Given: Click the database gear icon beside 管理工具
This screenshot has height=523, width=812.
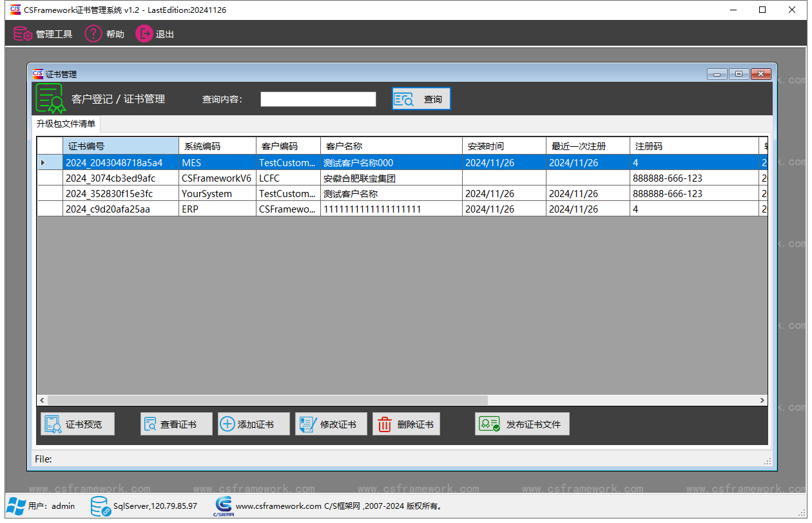Looking at the screenshot, I should (x=23, y=34).
